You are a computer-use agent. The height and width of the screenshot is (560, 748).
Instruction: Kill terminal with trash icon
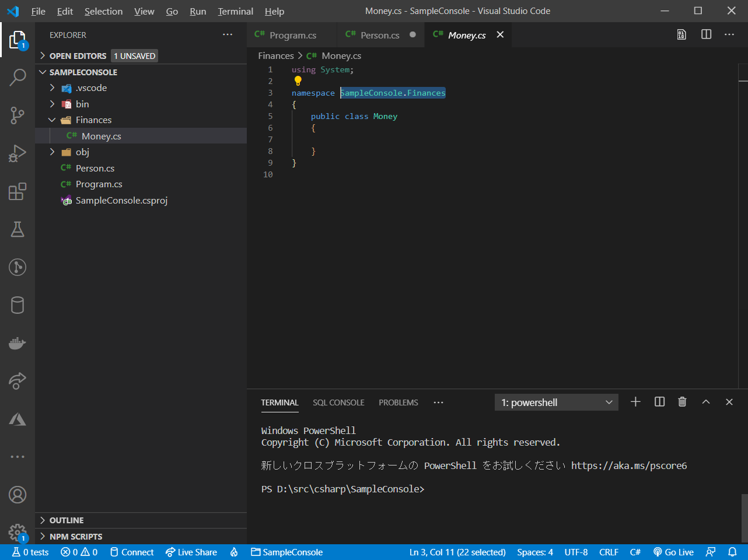(x=682, y=402)
